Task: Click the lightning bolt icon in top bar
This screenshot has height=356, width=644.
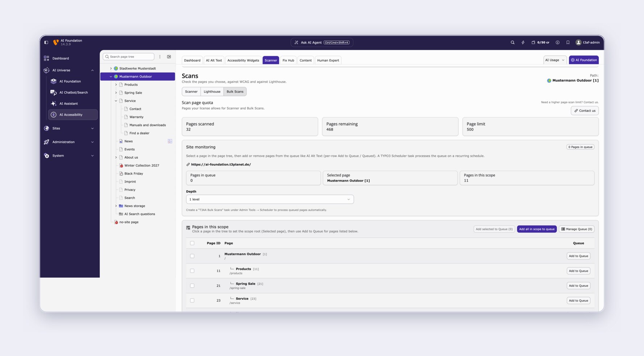Action: (x=523, y=42)
